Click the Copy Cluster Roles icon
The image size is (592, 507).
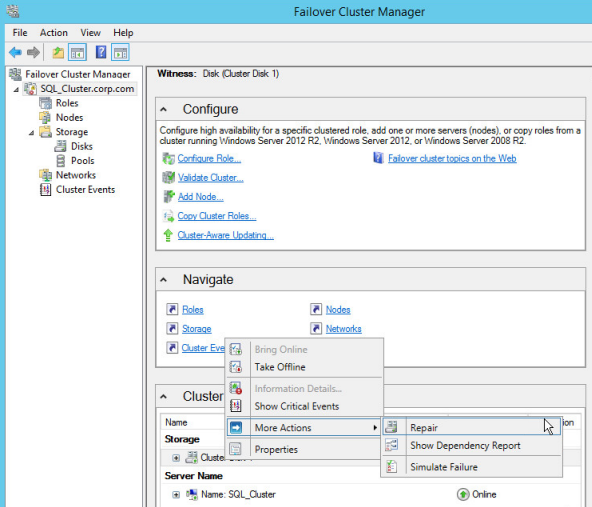tap(168, 216)
